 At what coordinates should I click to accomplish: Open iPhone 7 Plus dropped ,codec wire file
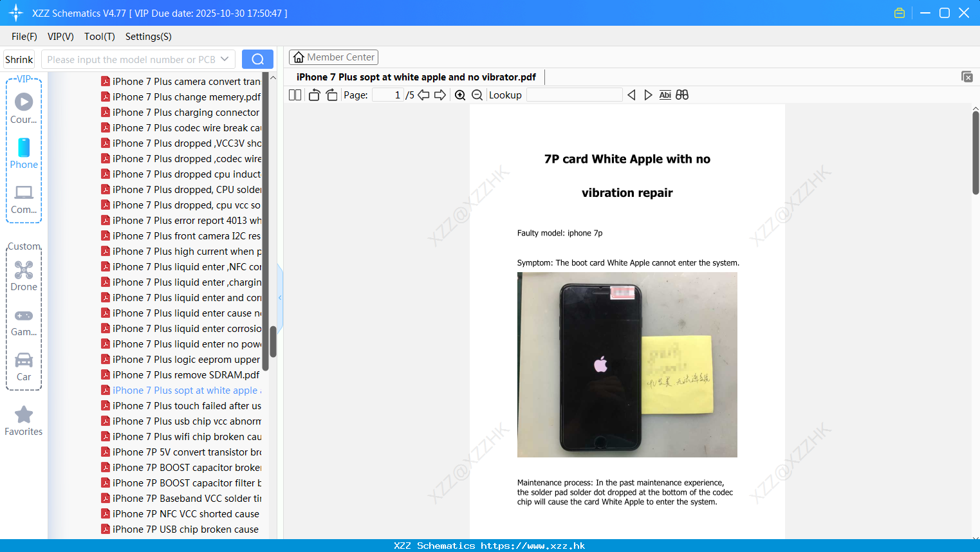point(181,159)
